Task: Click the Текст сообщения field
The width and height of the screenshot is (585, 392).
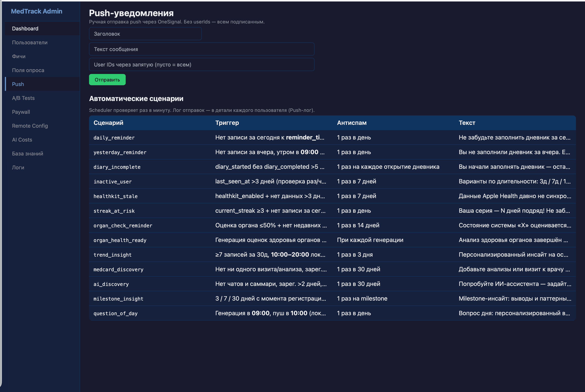Action: (201, 49)
